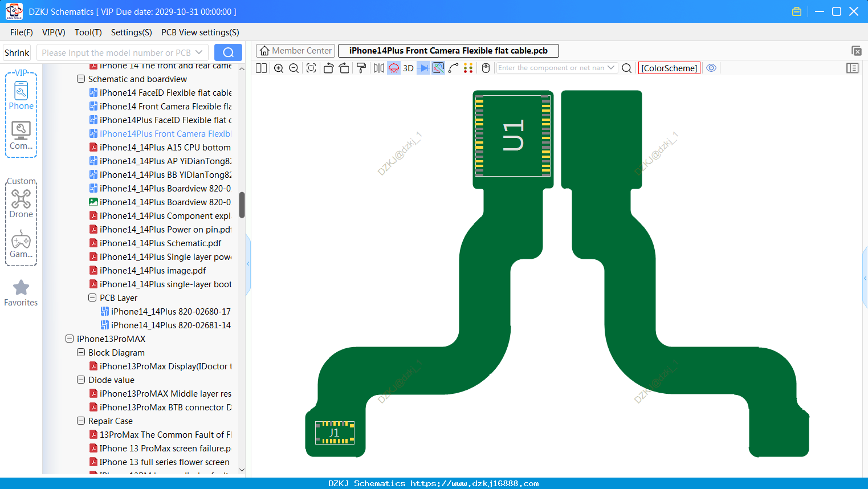Open the colored dots grid tool
The width and height of the screenshot is (868, 489).
click(468, 68)
